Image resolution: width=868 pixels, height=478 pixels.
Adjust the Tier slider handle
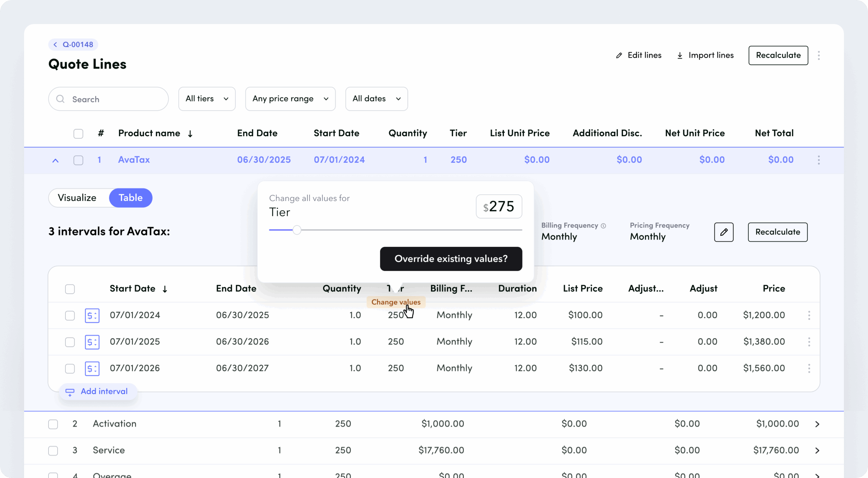pyautogui.click(x=297, y=230)
